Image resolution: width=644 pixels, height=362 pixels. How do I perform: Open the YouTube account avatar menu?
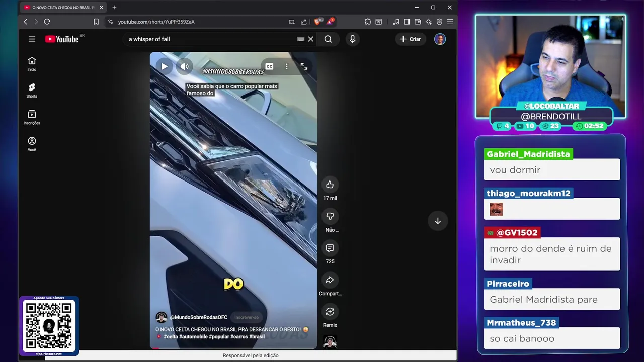point(440,39)
